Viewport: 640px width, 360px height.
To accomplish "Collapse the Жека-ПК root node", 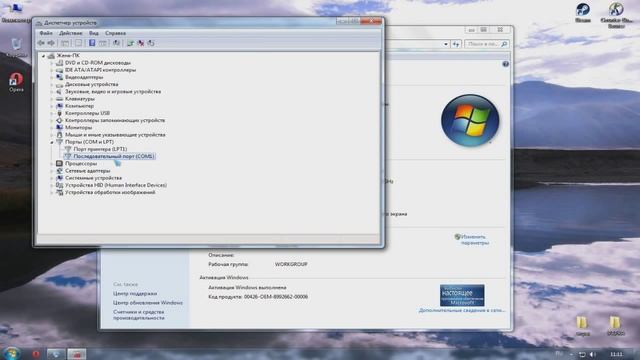I will coord(44,56).
